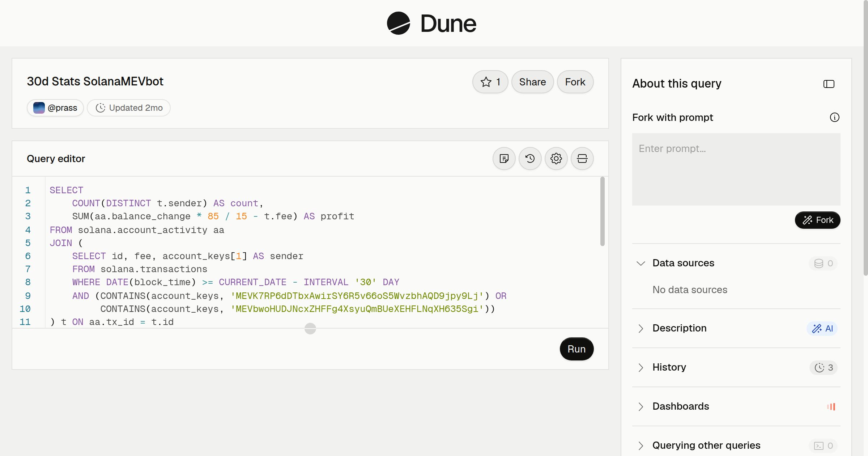
Task: Click the 'solana.account_activity' table name
Action: click(143, 230)
